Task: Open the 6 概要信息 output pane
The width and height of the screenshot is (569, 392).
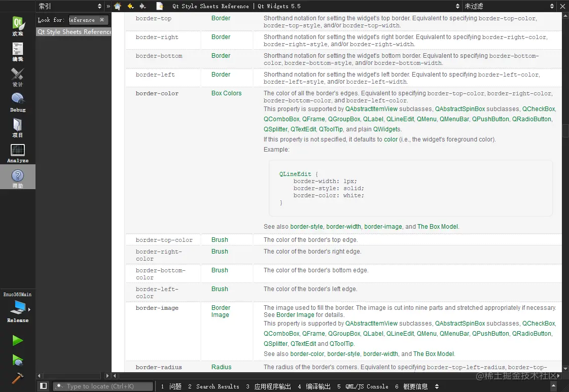Action: tap(411, 386)
